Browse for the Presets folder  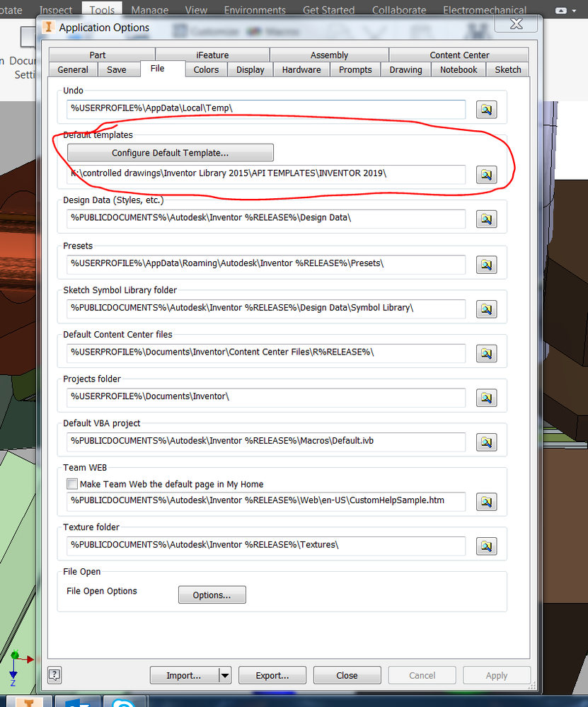[x=487, y=265]
